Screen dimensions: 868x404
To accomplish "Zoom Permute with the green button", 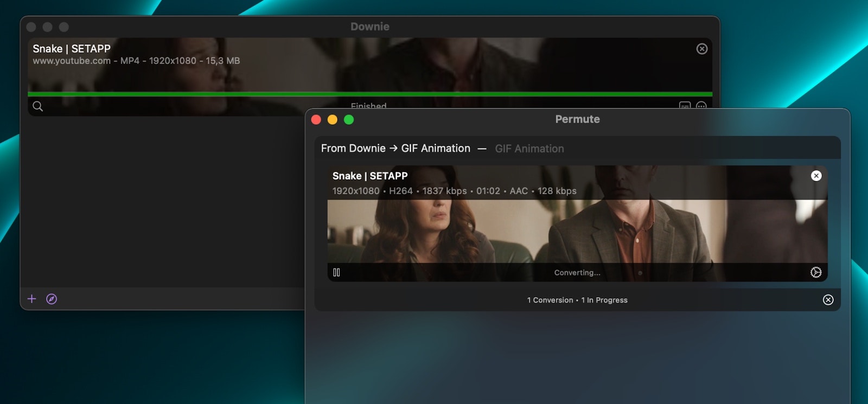I will coord(349,119).
